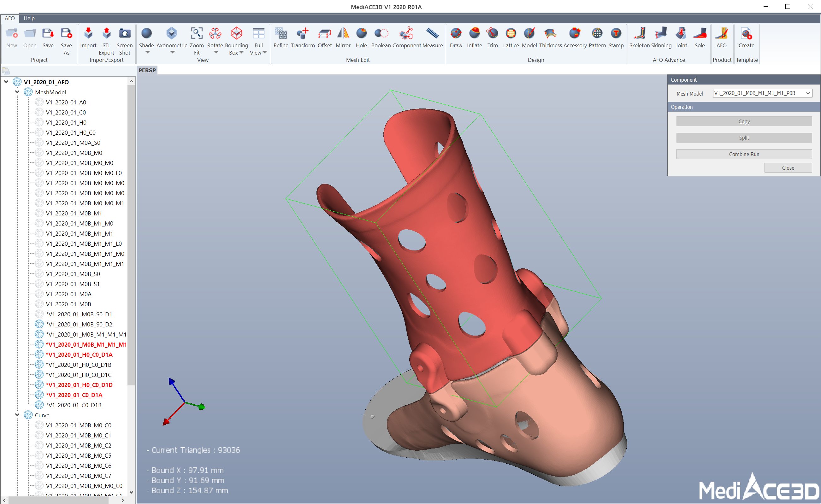Image resolution: width=821 pixels, height=504 pixels.
Task: Select the Boolean tool
Action: click(x=381, y=38)
